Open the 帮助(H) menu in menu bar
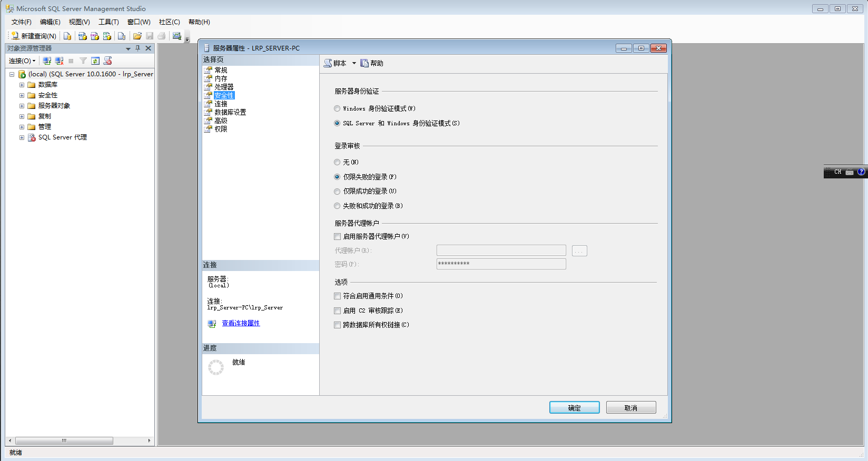Image resolution: width=868 pixels, height=461 pixels. [199, 22]
